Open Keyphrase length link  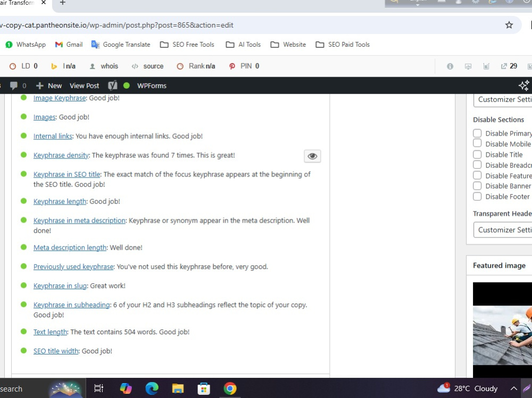[60, 201]
